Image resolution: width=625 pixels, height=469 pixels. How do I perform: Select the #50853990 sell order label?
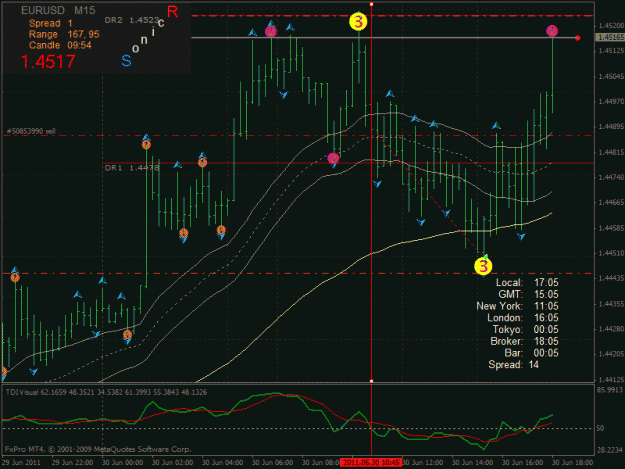(x=31, y=131)
